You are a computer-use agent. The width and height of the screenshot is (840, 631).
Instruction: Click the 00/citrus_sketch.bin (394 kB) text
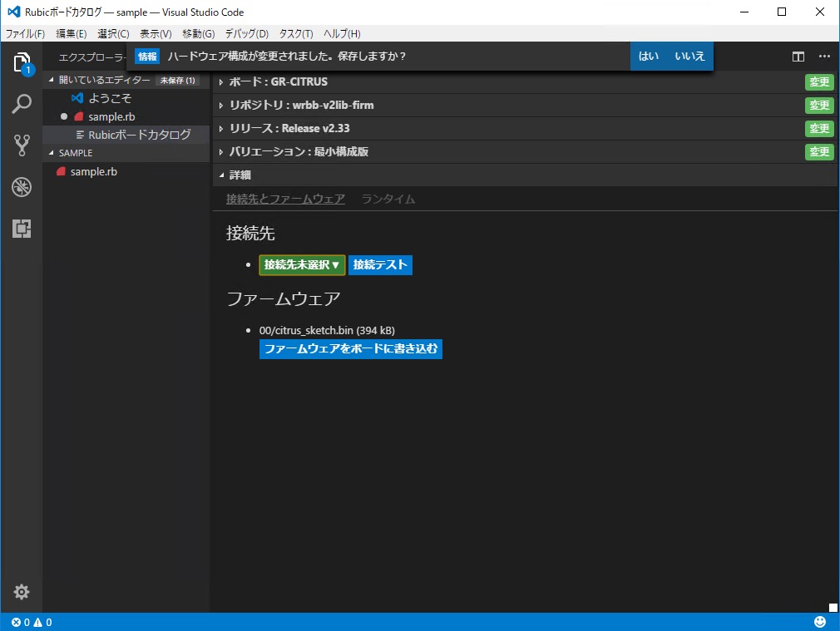pos(327,331)
